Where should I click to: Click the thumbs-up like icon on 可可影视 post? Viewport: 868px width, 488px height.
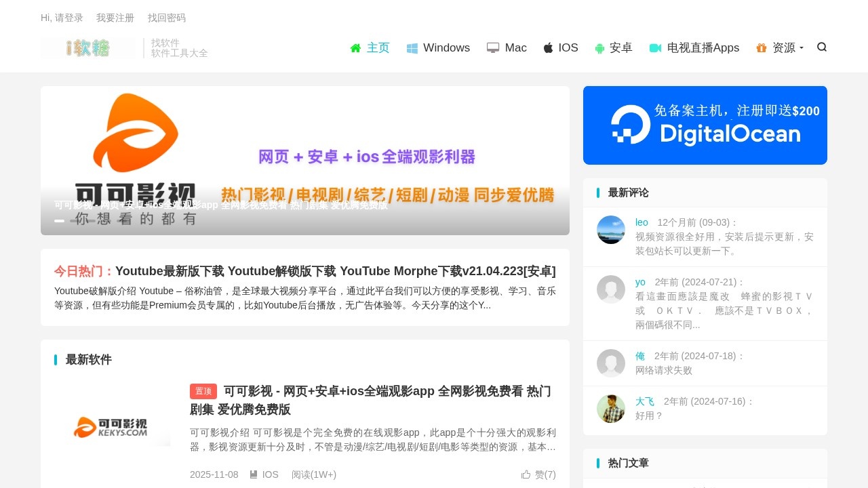click(x=526, y=474)
